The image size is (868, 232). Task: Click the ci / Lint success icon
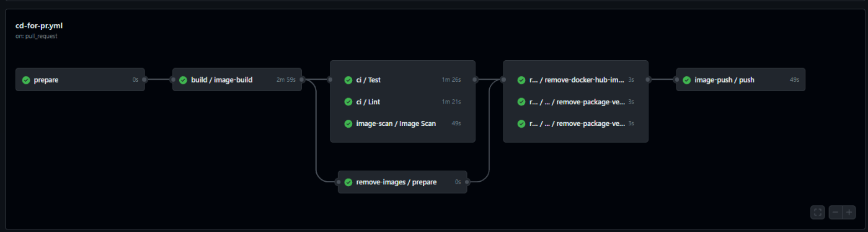348,102
